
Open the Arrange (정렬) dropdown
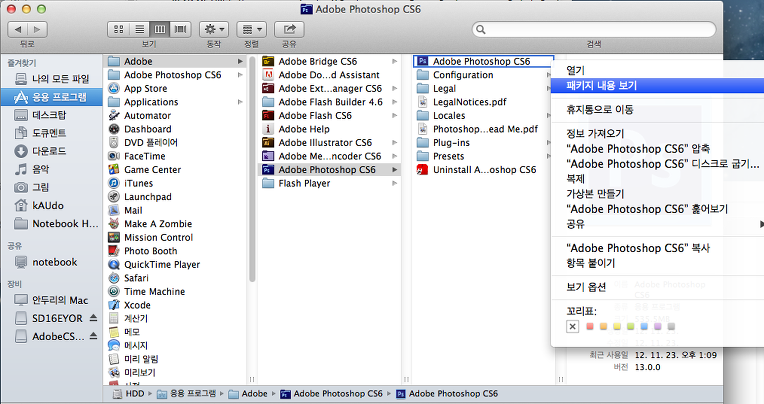[x=254, y=31]
